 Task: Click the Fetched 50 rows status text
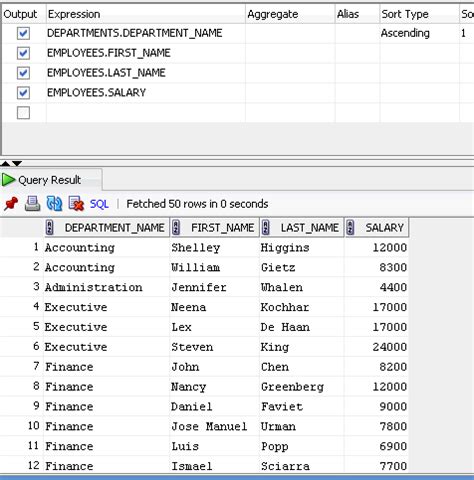(x=197, y=204)
